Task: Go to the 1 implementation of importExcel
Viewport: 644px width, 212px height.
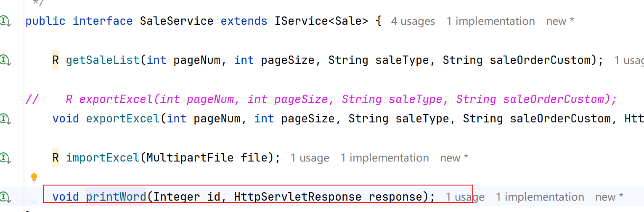Action: coord(384,158)
